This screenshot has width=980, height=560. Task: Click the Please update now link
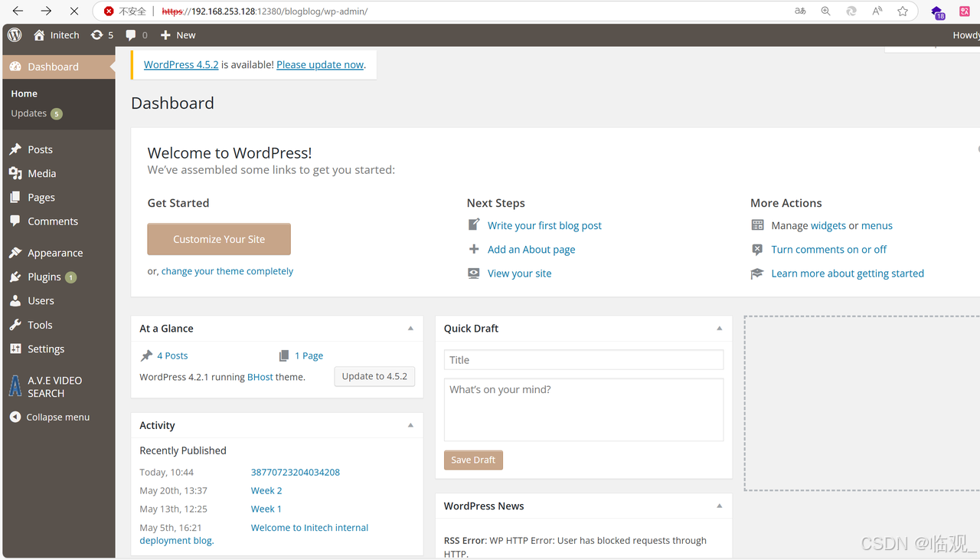pos(320,64)
